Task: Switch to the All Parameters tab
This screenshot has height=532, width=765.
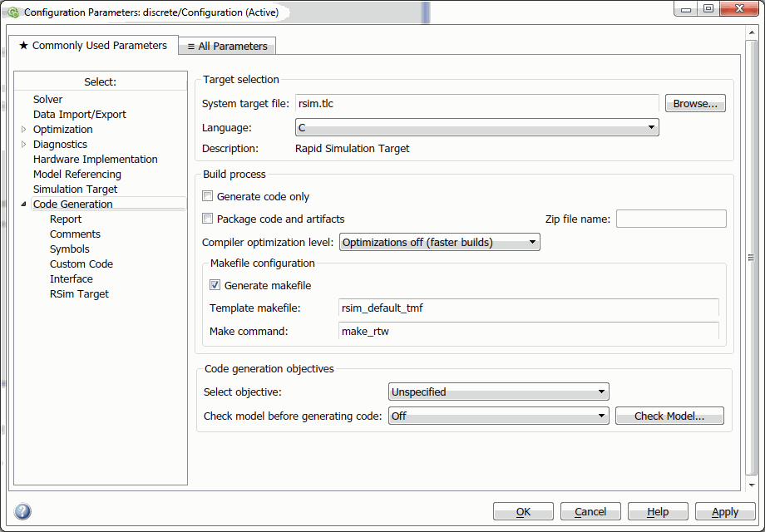Action: click(x=227, y=47)
